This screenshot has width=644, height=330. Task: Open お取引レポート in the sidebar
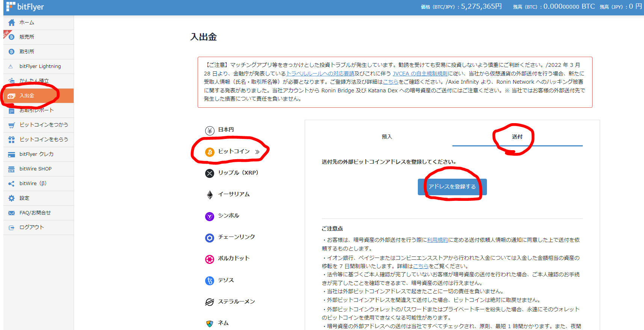38,110
